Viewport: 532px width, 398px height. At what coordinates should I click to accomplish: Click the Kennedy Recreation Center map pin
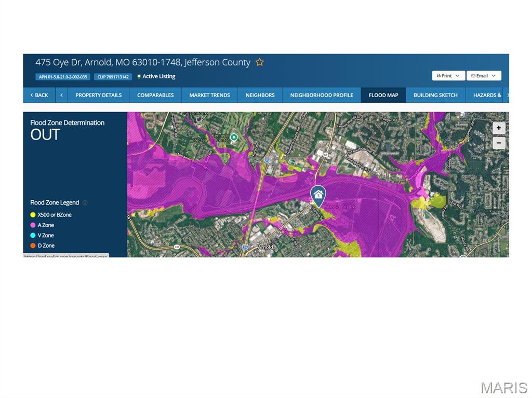[x=234, y=138]
